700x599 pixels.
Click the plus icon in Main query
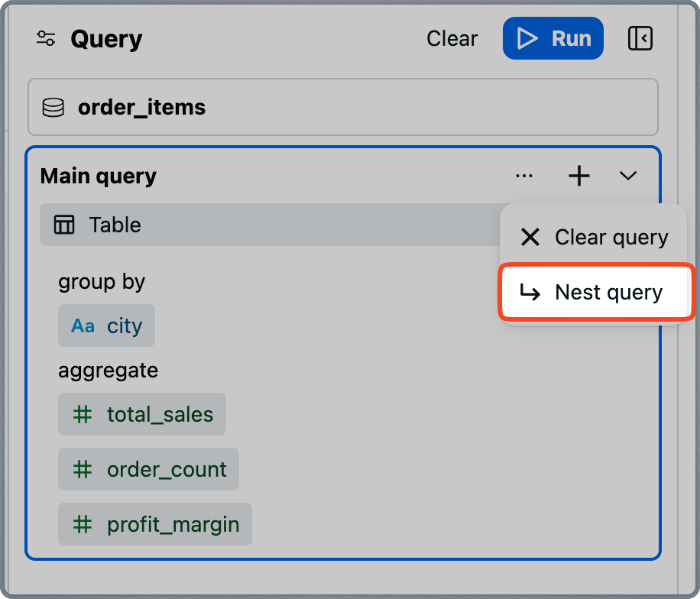coord(579,176)
